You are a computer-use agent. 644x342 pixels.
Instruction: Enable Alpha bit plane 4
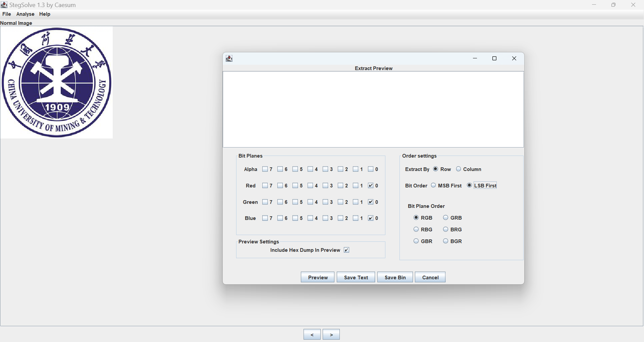click(x=310, y=169)
